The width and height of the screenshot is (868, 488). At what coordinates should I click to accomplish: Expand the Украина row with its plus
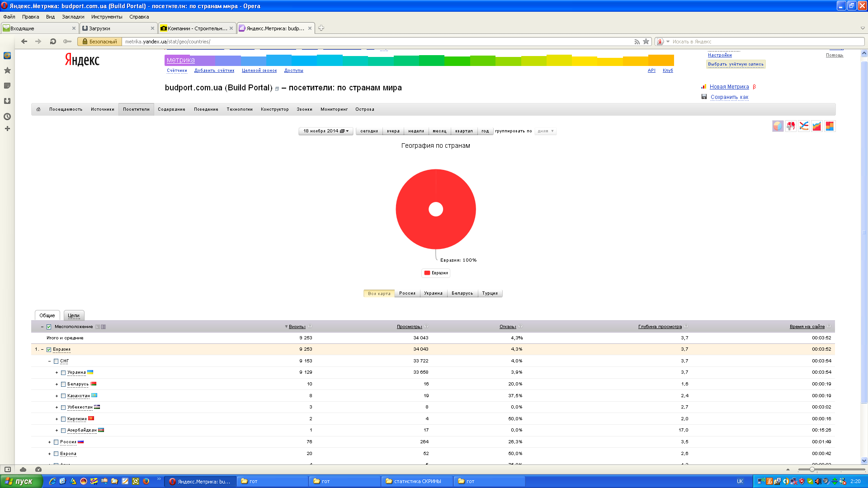pyautogui.click(x=57, y=373)
